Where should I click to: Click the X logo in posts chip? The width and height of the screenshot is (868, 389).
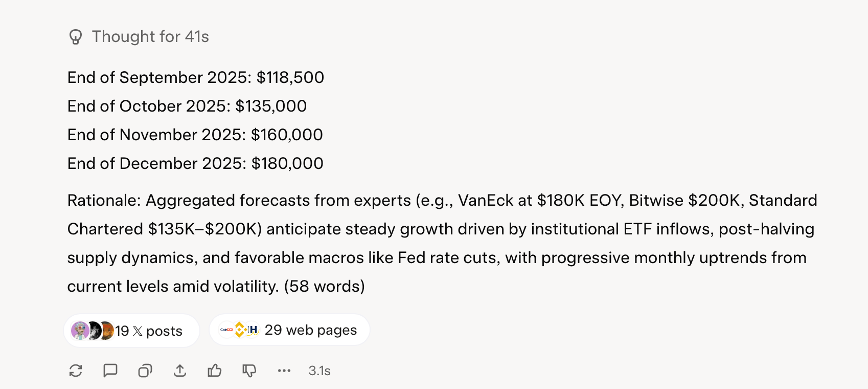pos(138,331)
